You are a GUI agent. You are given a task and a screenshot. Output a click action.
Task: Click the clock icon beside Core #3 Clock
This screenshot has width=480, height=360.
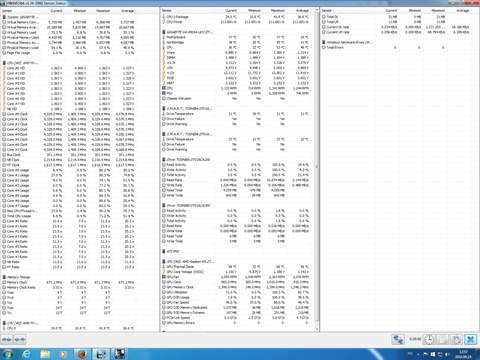pos(4,129)
